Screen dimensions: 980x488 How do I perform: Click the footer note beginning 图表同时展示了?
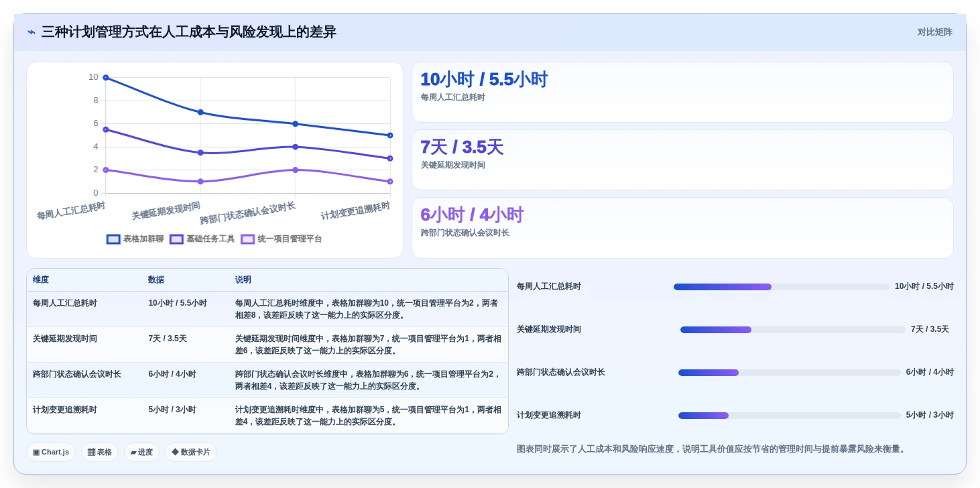713,449
